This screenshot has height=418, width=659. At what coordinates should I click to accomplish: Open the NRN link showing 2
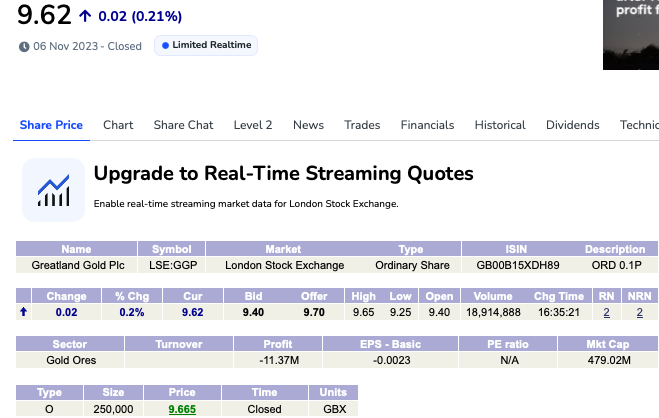[640, 313]
